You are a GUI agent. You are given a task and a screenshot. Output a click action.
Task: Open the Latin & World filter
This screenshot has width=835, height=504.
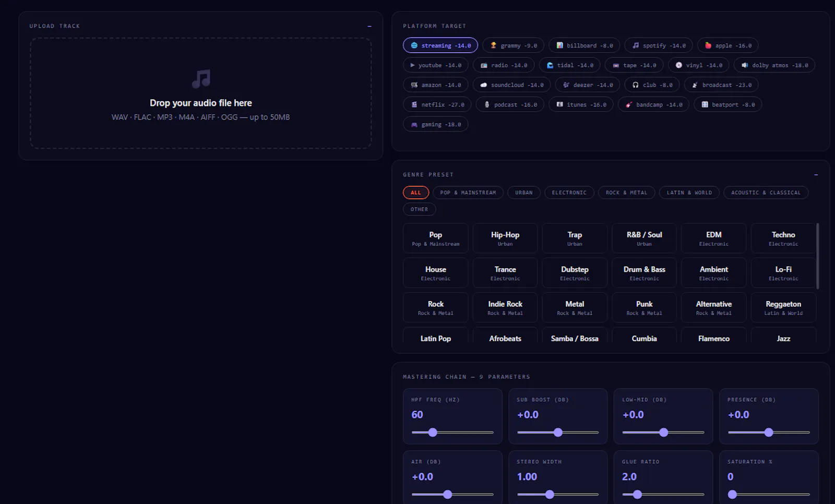coord(689,193)
